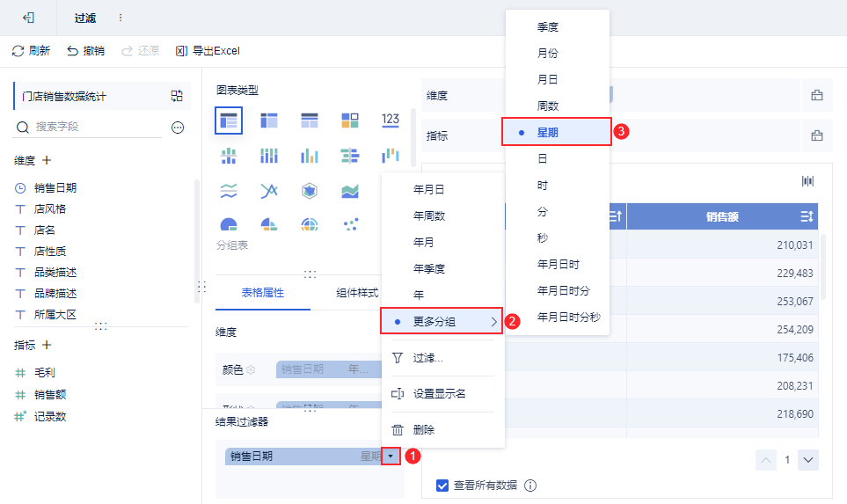Click the info icon beside 查看所有数据
Screen dimensions: 847x504
(530, 485)
